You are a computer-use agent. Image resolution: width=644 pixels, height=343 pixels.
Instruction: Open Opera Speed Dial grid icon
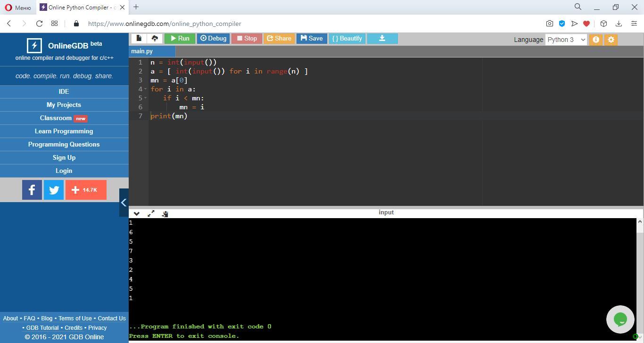coord(55,24)
